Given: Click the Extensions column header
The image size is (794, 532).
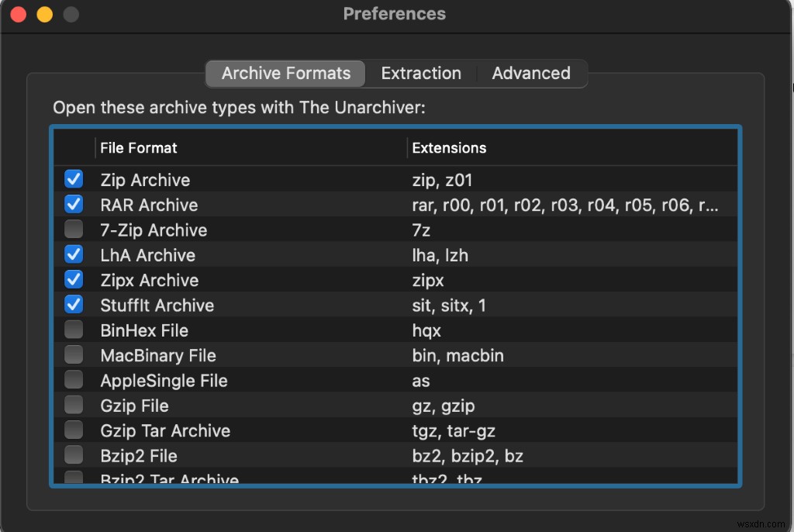Looking at the screenshot, I should (449, 148).
